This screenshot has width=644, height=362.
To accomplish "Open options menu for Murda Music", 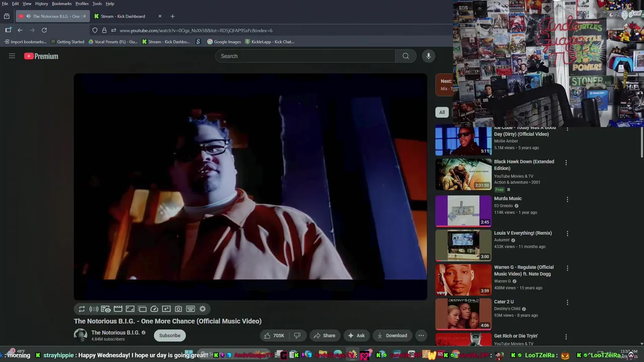I will pyautogui.click(x=568, y=200).
